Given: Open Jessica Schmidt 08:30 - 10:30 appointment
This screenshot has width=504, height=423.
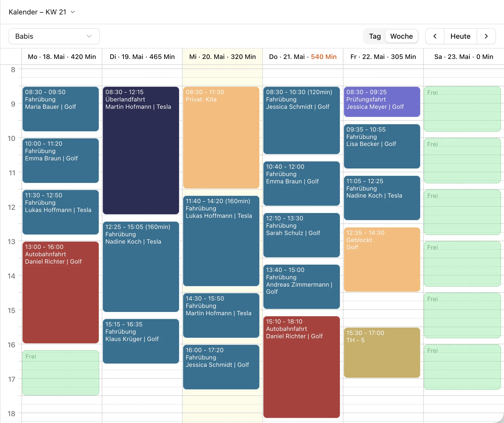Looking at the screenshot, I should [x=301, y=120].
